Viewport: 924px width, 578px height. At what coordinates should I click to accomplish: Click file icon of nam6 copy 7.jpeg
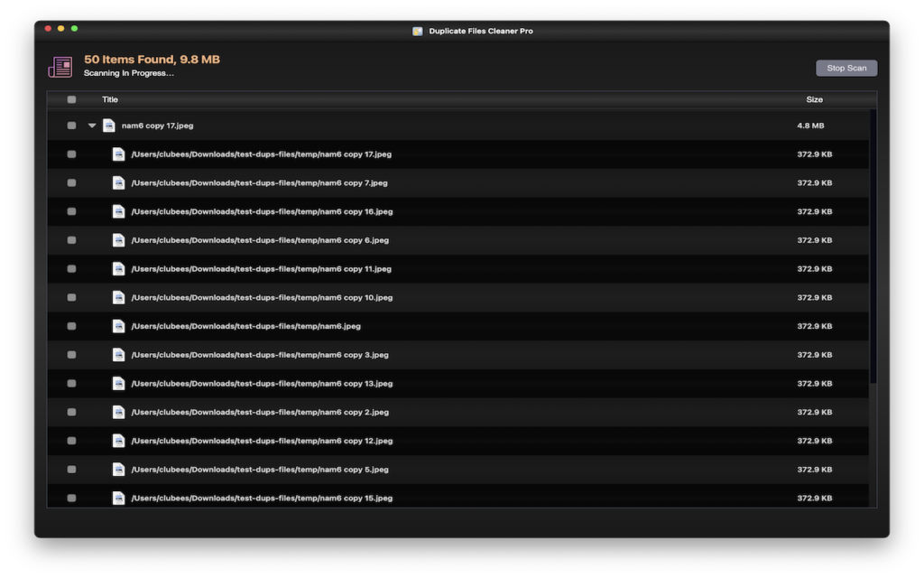[x=118, y=182]
